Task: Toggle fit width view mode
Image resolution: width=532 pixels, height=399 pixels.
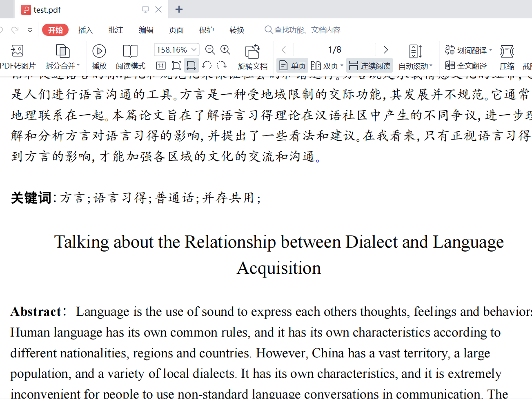Action: (191, 66)
